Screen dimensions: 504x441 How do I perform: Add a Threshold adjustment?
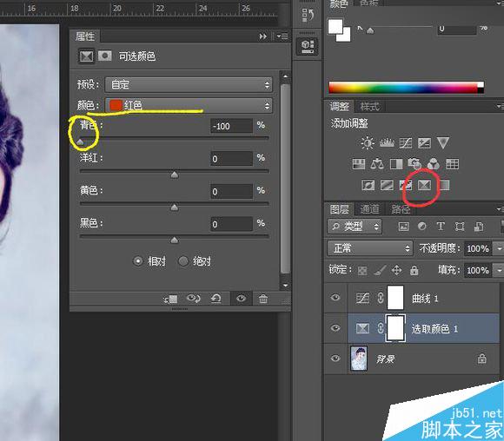pyautogui.click(x=405, y=185)
